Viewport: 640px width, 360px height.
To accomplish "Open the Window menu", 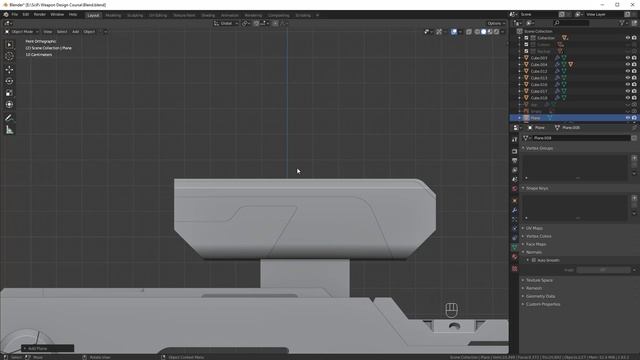I will [57, 14].
